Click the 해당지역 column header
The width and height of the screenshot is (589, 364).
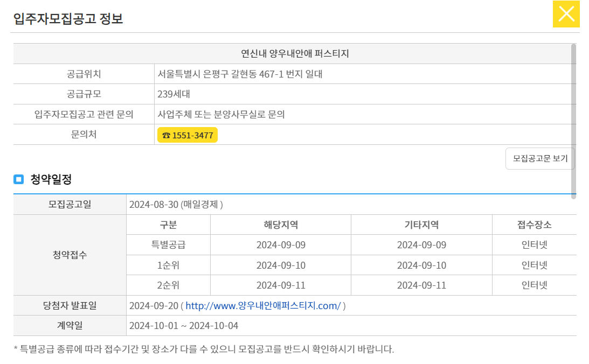tap(280, 225)
